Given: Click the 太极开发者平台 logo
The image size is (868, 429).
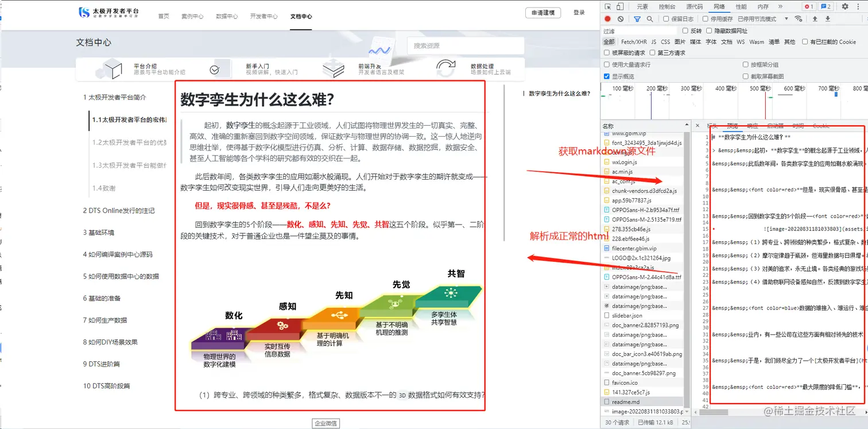Looking at the screenshot, I should (108, 13).
